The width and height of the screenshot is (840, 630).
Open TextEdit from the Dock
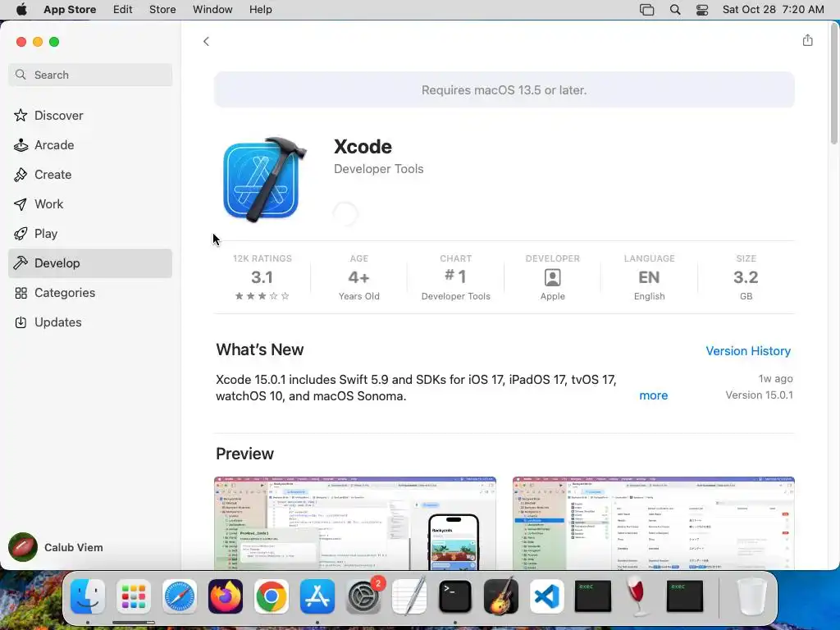coord(409,596)
